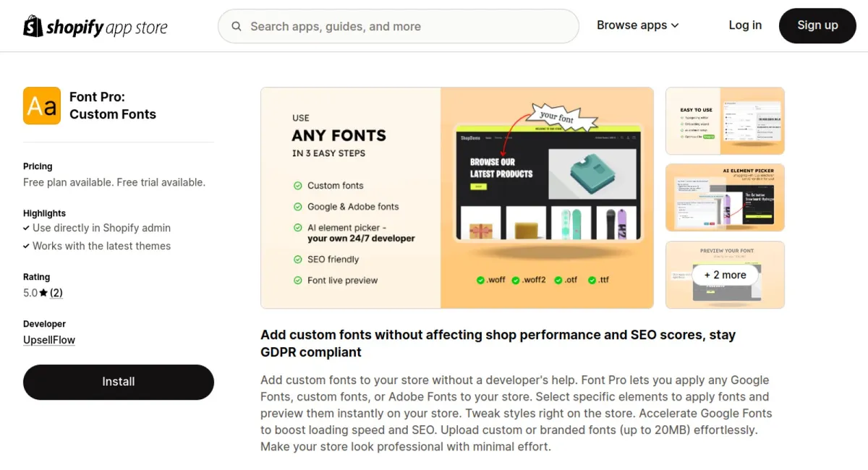This screenshot has height=470, width=868.
Task: Open the main Any Fonts banner image
Action: coord(456,197)
